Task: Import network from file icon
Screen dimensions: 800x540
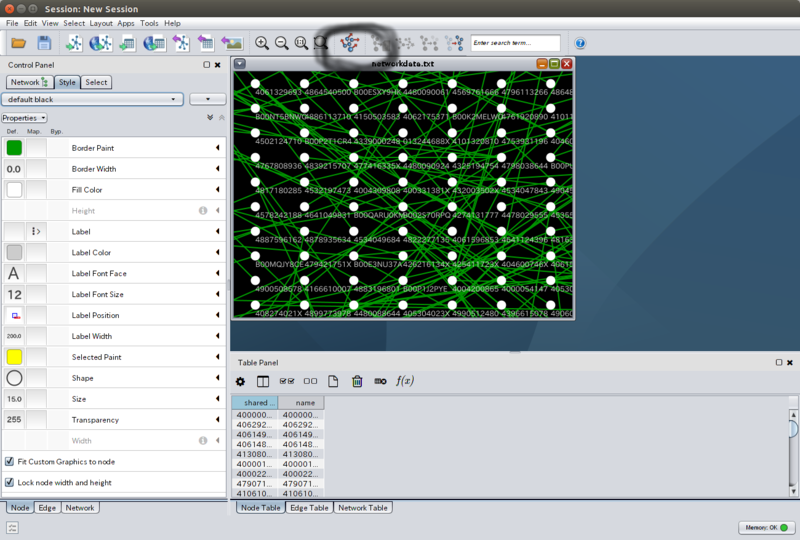Action: tap(74, 43)
